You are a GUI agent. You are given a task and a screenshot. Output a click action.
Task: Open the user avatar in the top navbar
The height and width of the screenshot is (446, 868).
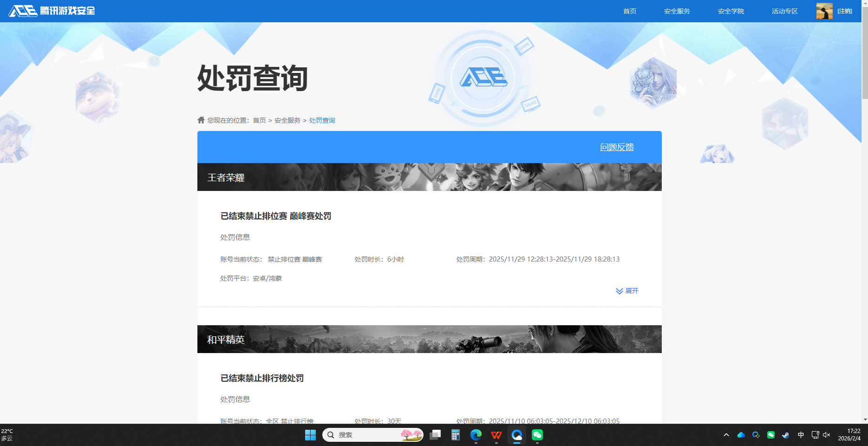pyautogui.click(x=824, y=11)
